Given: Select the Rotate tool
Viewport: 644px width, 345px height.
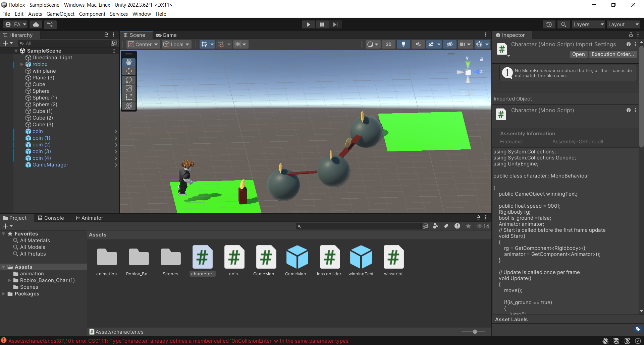Looking at the screenshot, I should point(128,80).
